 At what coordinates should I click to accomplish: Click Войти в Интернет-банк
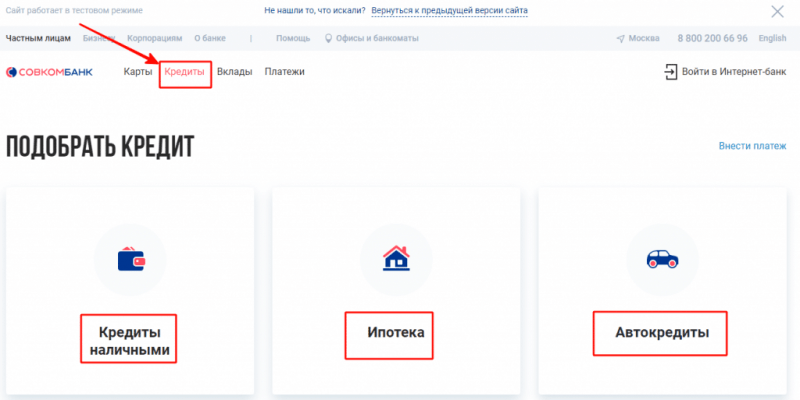click(734, 72)
